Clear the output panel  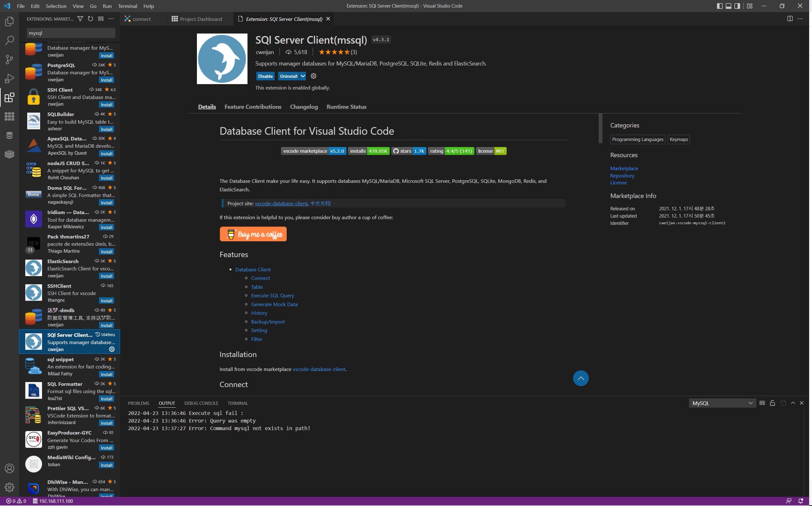pos(762,403)
